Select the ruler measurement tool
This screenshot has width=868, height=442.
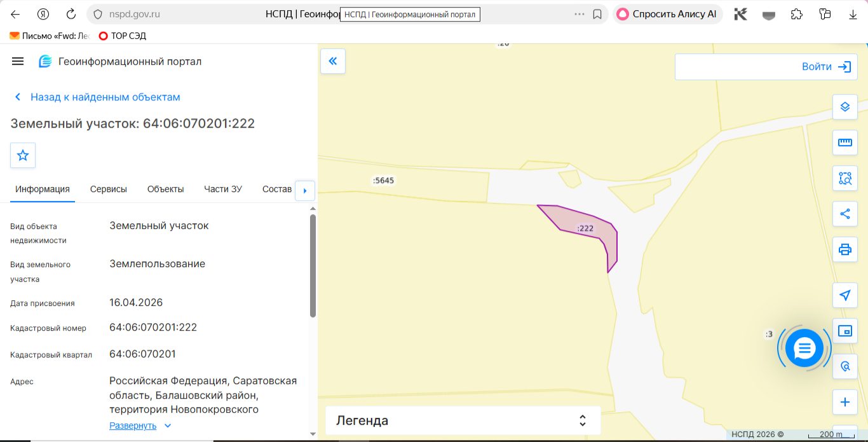844,142
